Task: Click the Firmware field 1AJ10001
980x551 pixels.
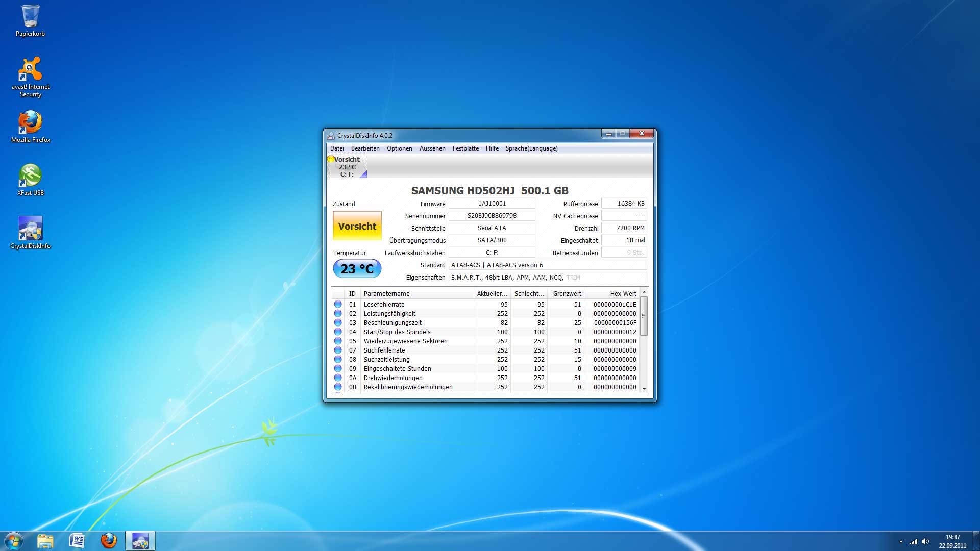Action: click(492, 204)
